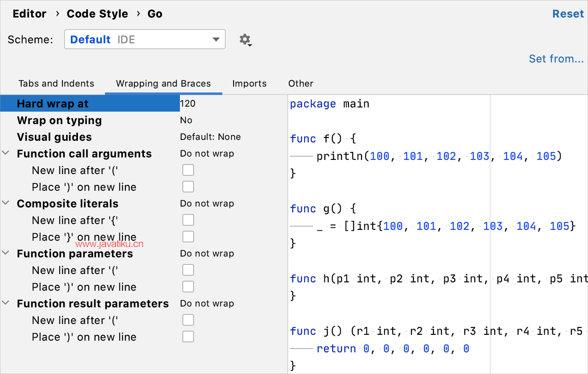This screenshot has width=588, height=374.
Task: Check New line after '{' for composite literals
Action: coord(188,220)
